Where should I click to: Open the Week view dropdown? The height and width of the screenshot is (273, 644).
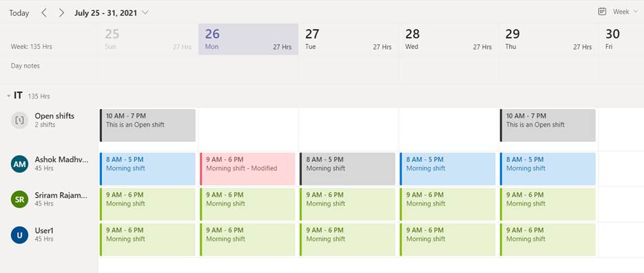tap(624, 12)
